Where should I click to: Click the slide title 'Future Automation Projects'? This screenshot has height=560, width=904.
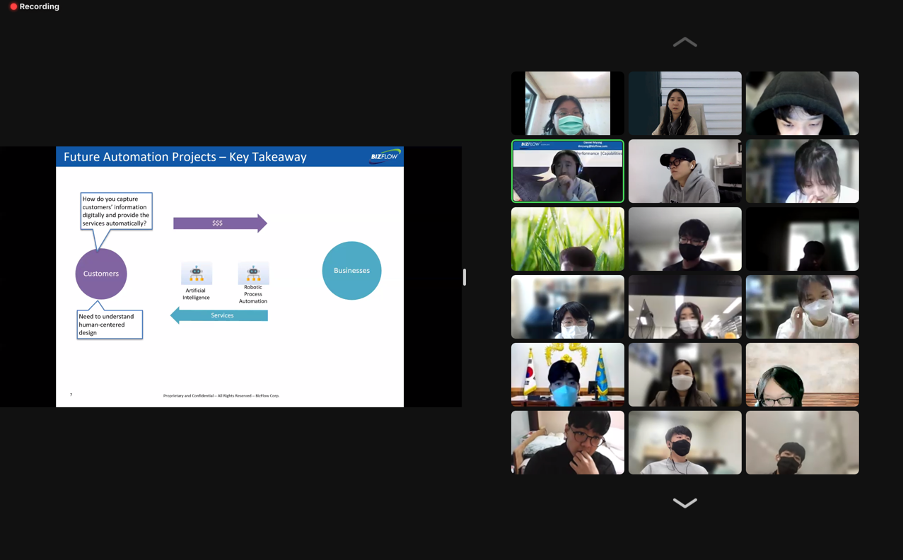pos(140,157)
